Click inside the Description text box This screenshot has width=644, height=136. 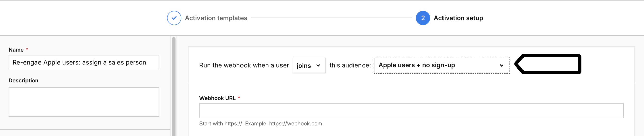(84, 102)
